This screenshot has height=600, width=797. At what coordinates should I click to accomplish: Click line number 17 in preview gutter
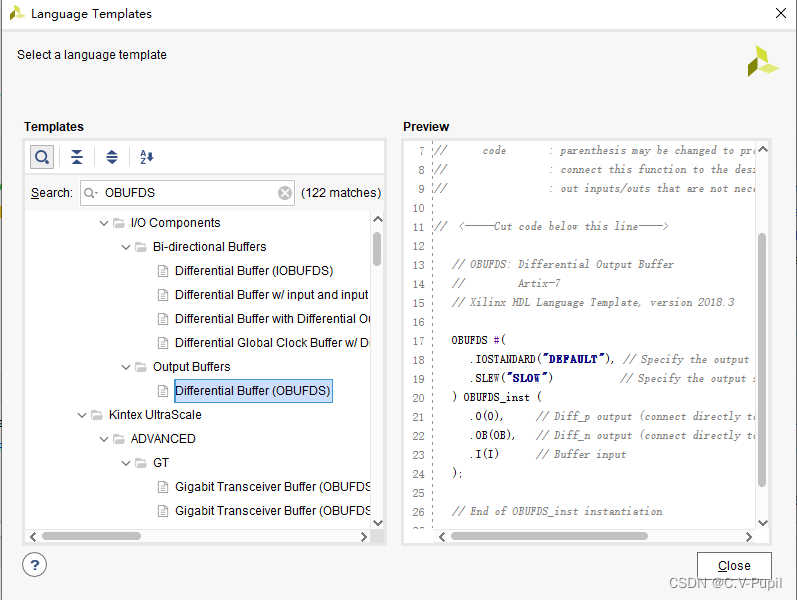click(x=418, y=341)
